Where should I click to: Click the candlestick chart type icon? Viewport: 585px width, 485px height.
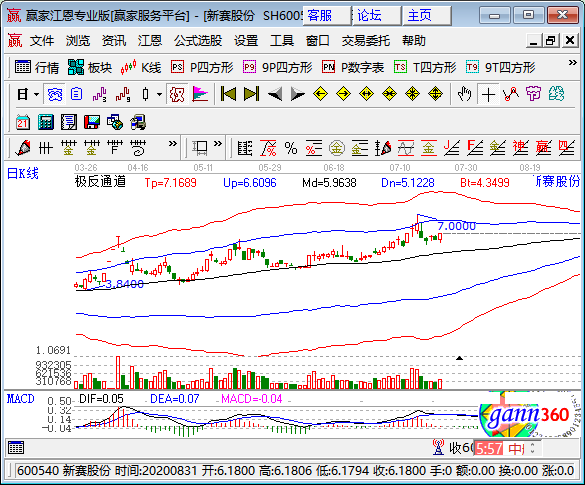tap(146, 94)
